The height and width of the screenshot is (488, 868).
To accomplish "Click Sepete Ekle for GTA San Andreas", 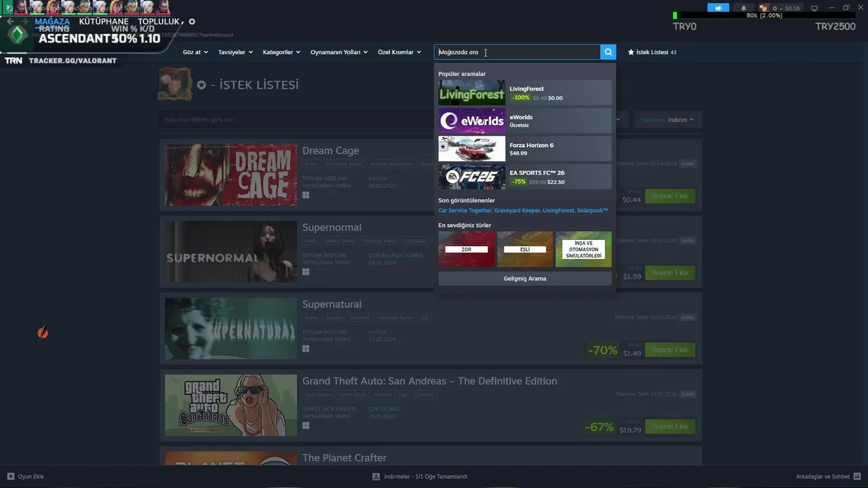I will [x=670, y=426].
